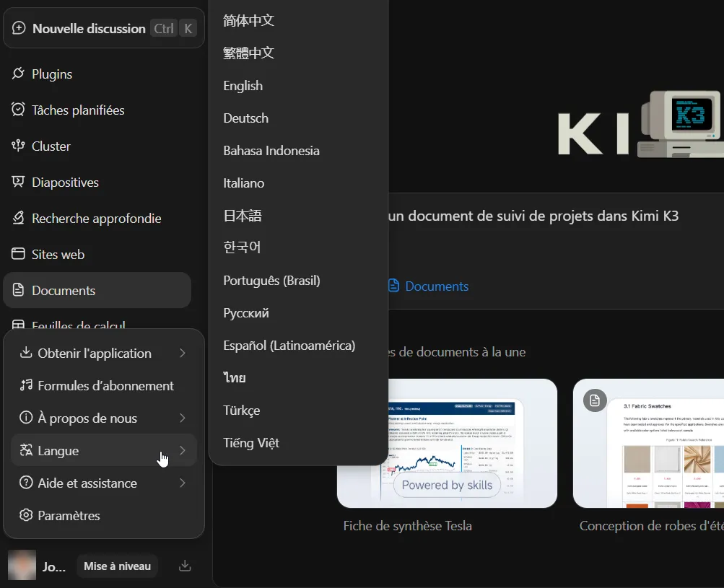Open the blue Documents link
This screenshot has width=724, height=588.
pyautogui.click(x=429, y=286)
